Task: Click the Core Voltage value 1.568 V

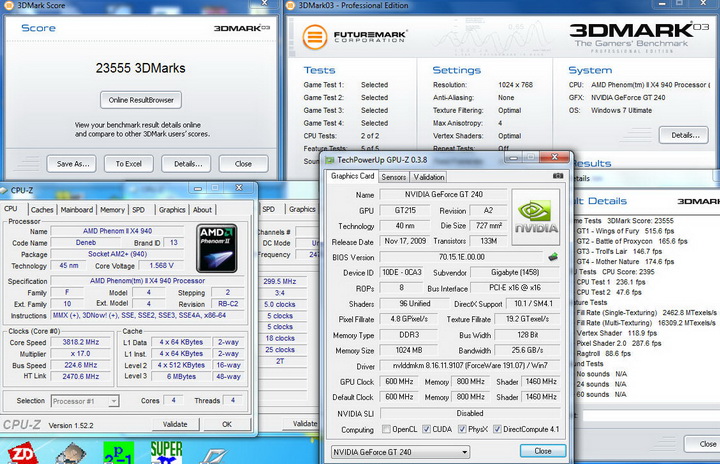Action: [x=161, y=266]
